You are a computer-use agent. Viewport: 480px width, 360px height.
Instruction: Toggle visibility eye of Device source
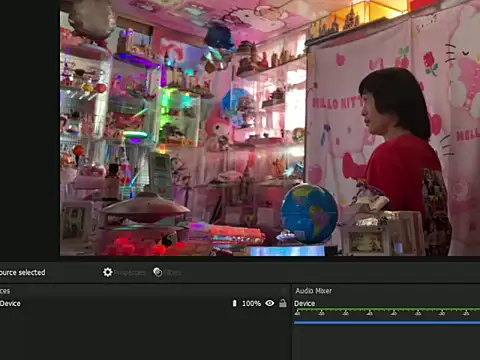pyautogui.click(x=270, y=303)
